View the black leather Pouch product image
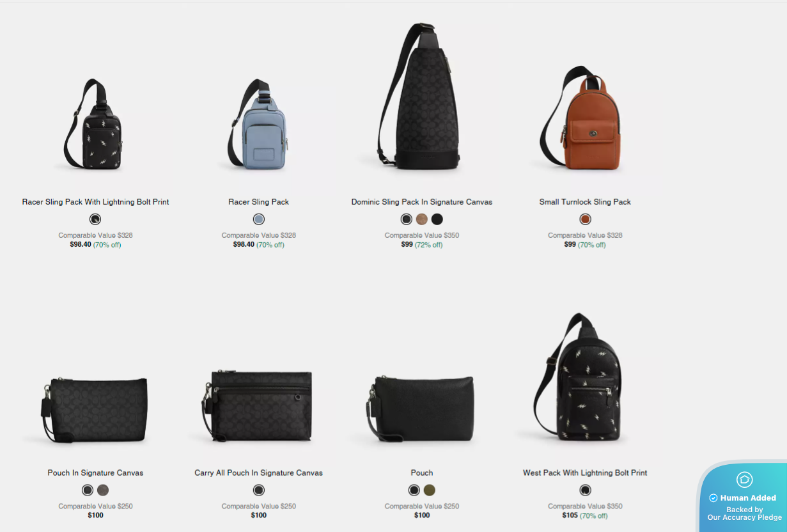 pos(421,411)
